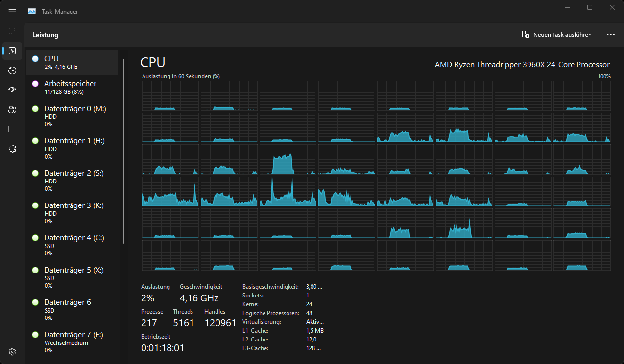Image resolution: width=624 pixels, height=364 pixels.
Task: Select Datenträger 7 (E:) Wechselmedium entry
Action: click(72, 342)
